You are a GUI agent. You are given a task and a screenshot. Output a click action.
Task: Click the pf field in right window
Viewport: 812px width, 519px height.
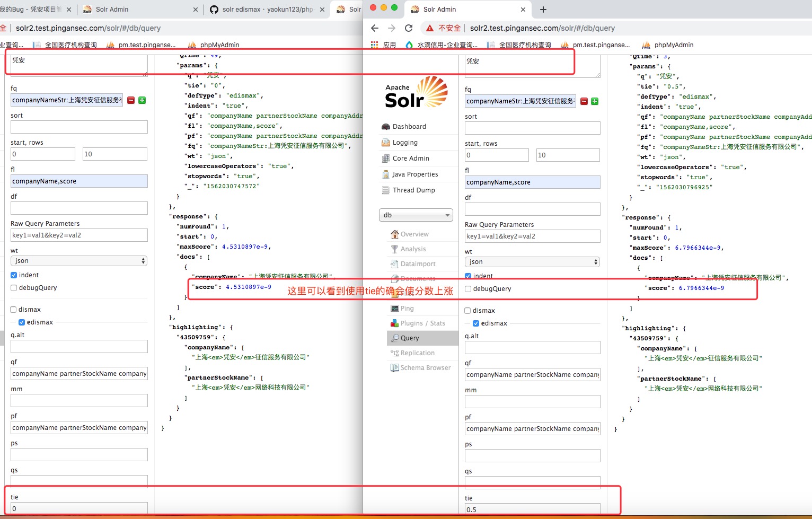[x=532, y=429]
